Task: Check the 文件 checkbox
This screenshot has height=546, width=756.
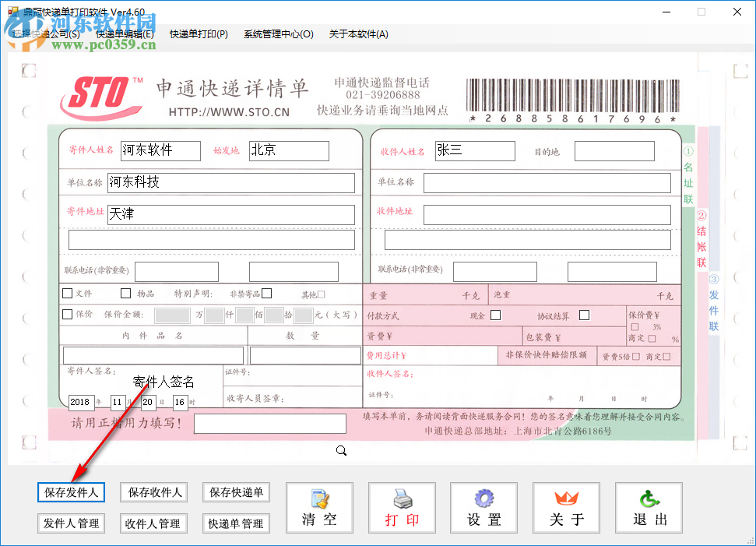Action: click(x=67, y=294)
